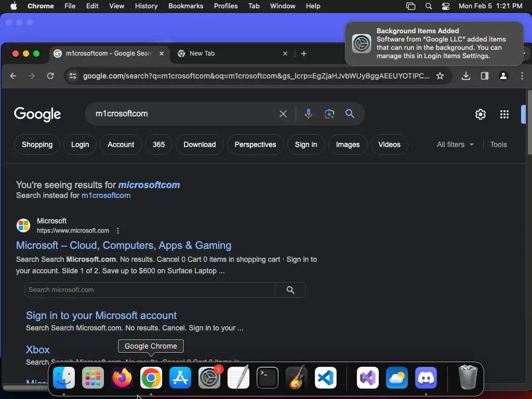Launch Discord from the Dock
The width and height of the screenshot is (532, 399).
(x=426, y=378)
